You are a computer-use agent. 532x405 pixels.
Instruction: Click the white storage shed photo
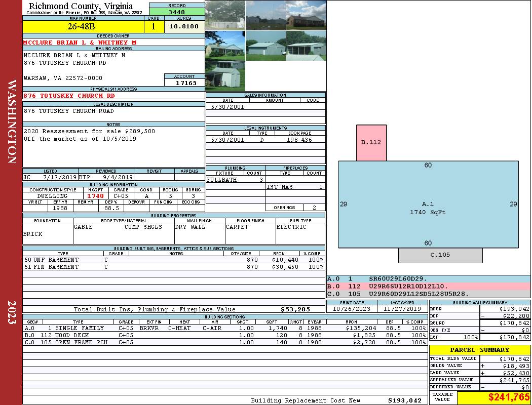(225, 76)
